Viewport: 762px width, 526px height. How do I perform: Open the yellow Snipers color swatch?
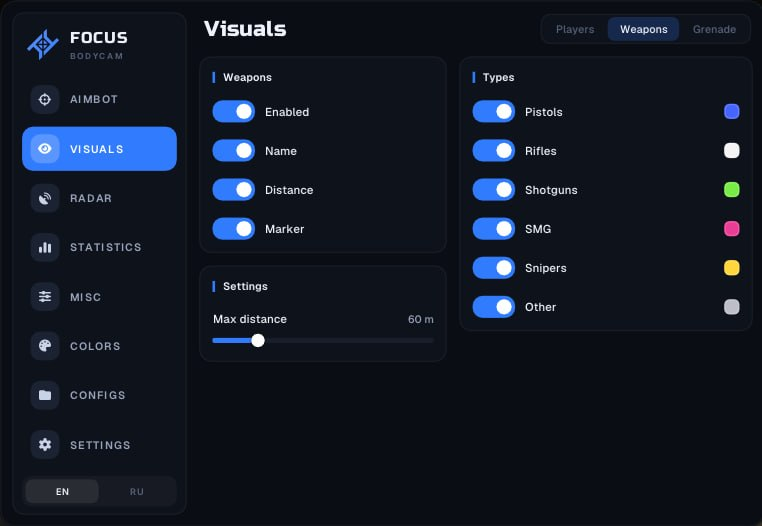731,268
